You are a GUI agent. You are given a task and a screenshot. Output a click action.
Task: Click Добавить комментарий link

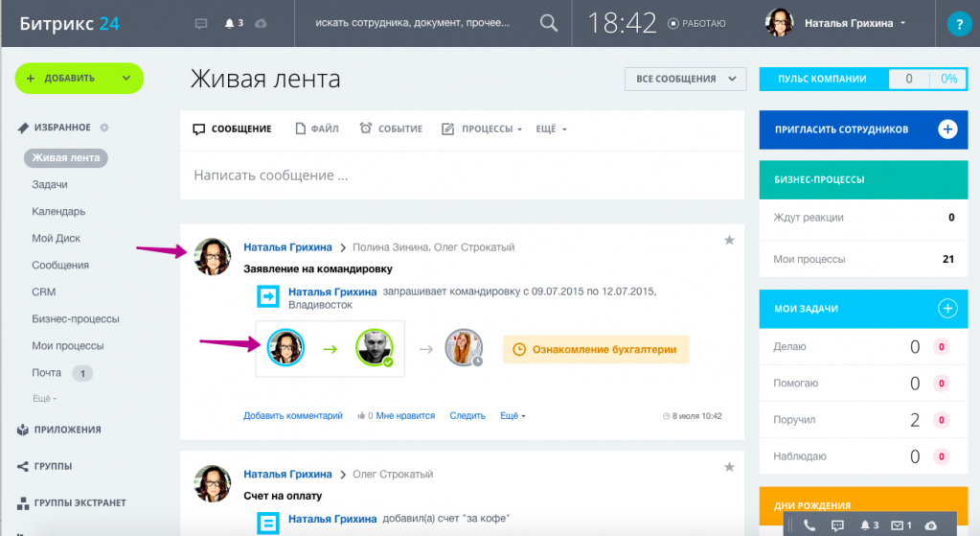tap(293, 416)
